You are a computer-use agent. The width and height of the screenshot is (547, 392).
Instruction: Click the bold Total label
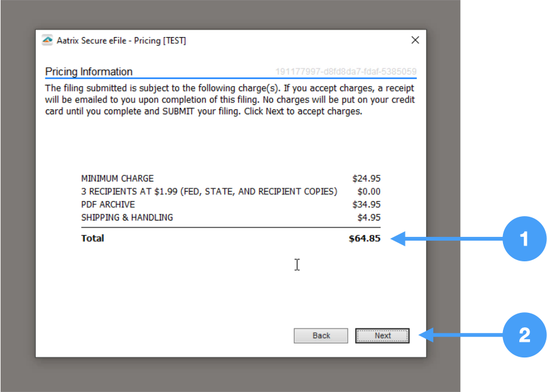[92, 239]
